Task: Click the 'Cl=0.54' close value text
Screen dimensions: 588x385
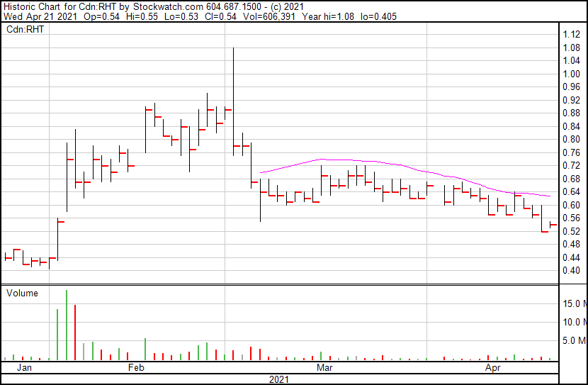Action: tap(220, 16)
